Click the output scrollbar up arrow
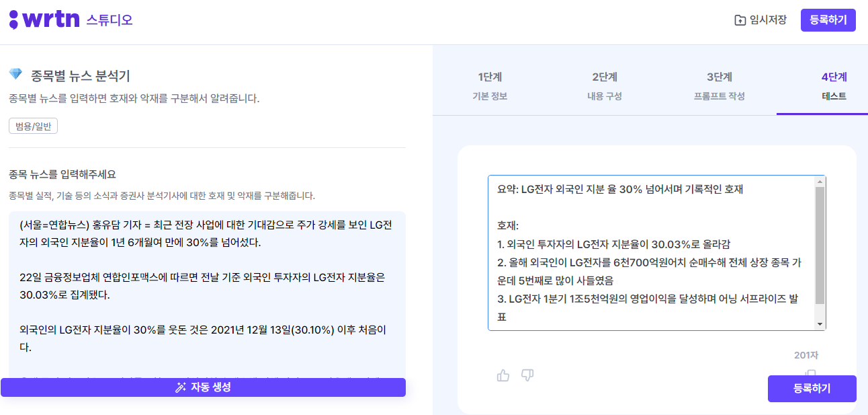 820,182
